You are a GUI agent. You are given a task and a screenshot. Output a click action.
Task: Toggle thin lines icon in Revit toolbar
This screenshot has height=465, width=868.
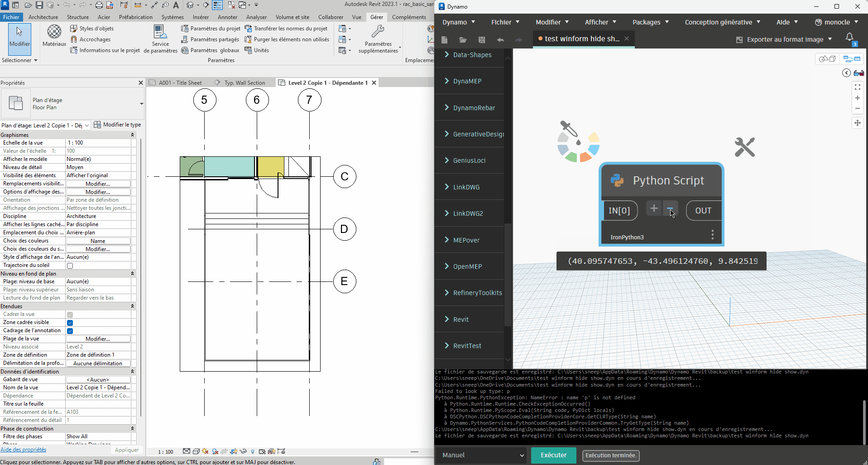(x=217, y=5)
